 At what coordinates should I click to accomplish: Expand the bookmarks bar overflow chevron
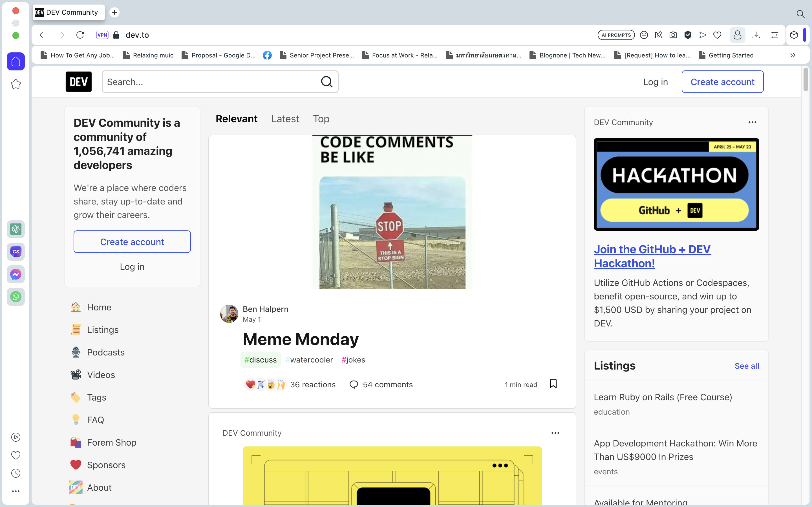(793, 55)
